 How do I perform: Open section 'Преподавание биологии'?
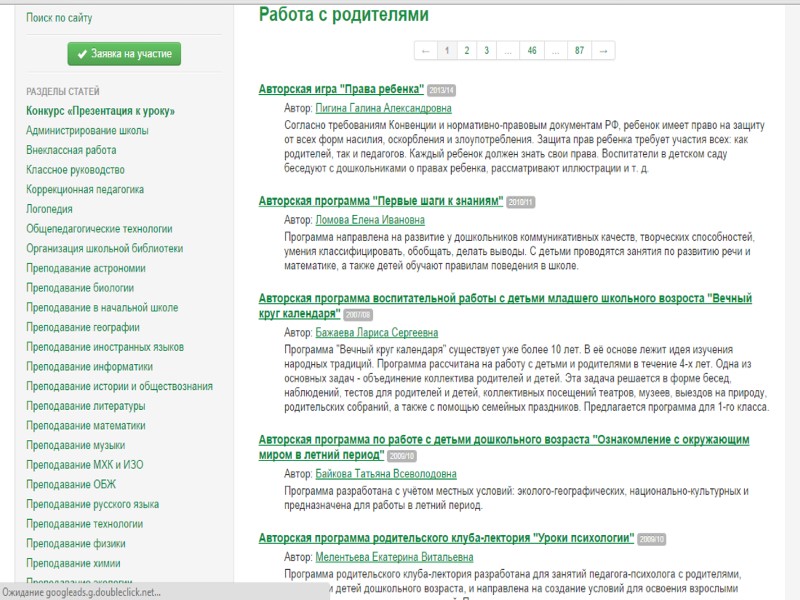80,288
